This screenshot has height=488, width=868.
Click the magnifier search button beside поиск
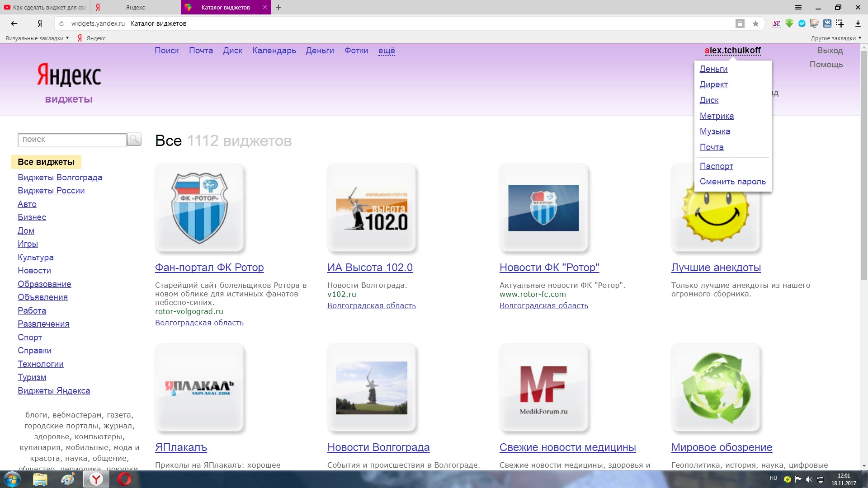(134, 139)
